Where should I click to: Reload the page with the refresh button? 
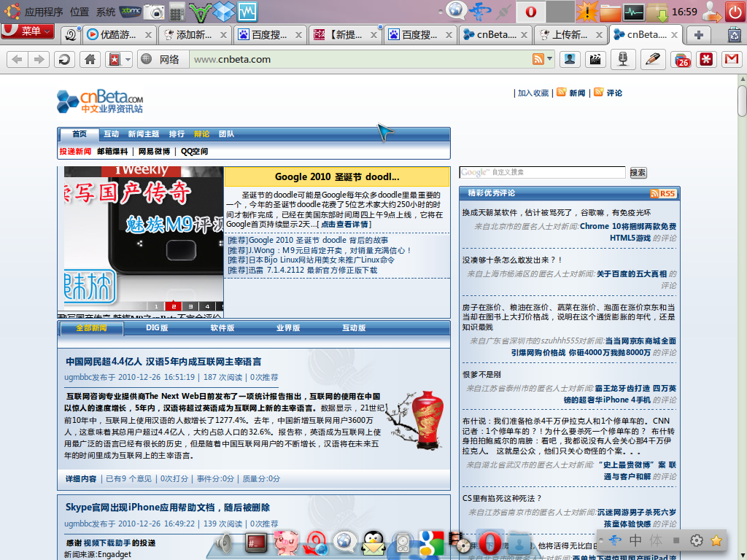64,60
